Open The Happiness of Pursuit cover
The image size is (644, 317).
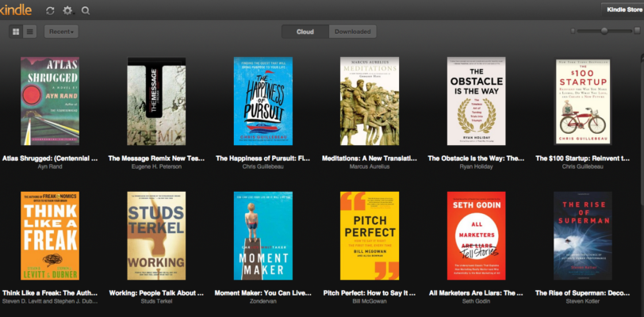(263, 101)
